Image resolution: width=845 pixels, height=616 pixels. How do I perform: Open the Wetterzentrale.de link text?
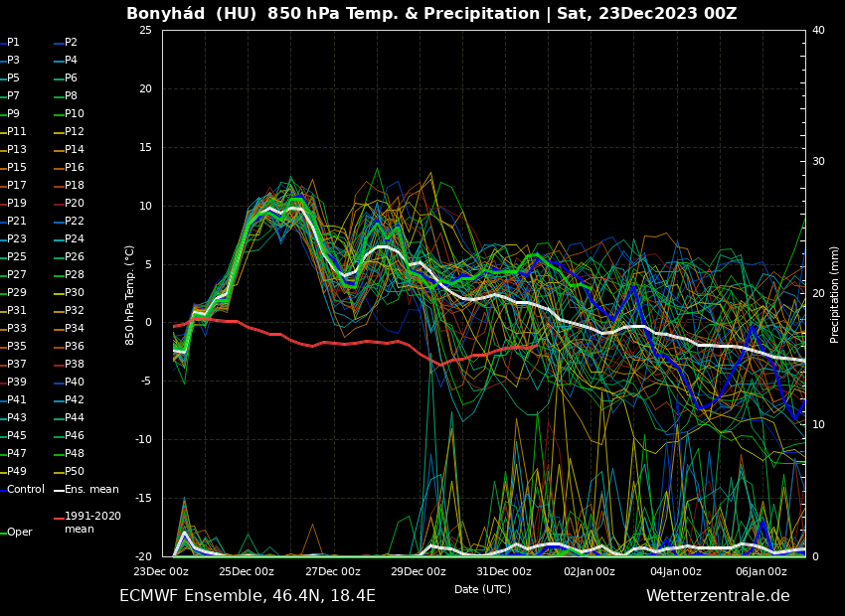[718, 596]
